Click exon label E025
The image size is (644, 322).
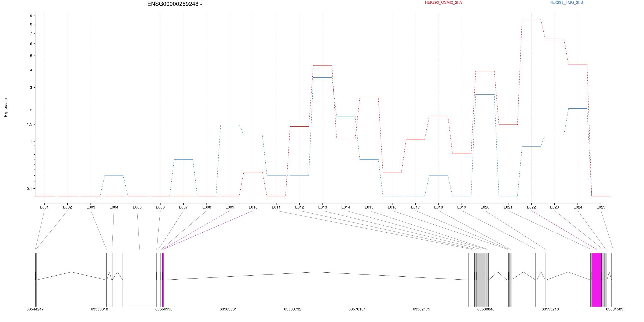(x=601, y=207)
